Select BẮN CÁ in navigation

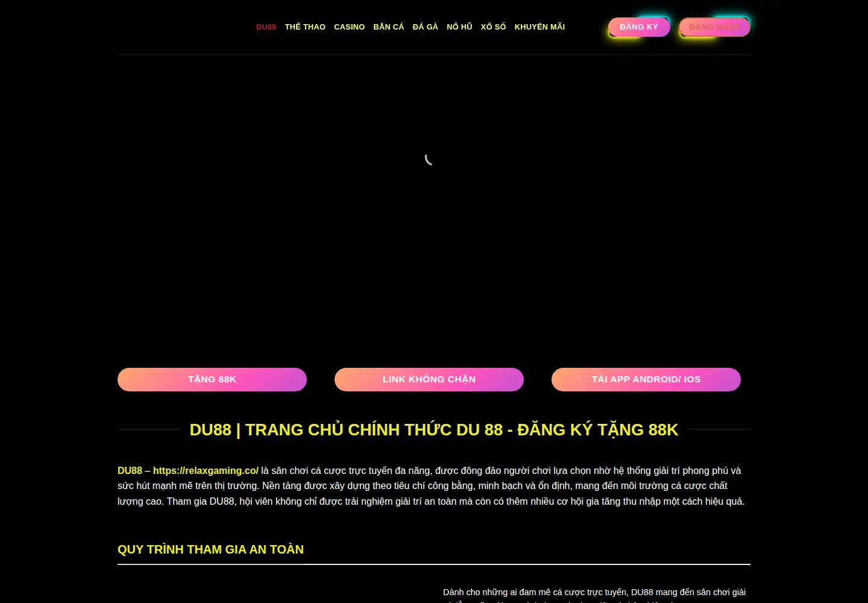[x=389, y=27]
